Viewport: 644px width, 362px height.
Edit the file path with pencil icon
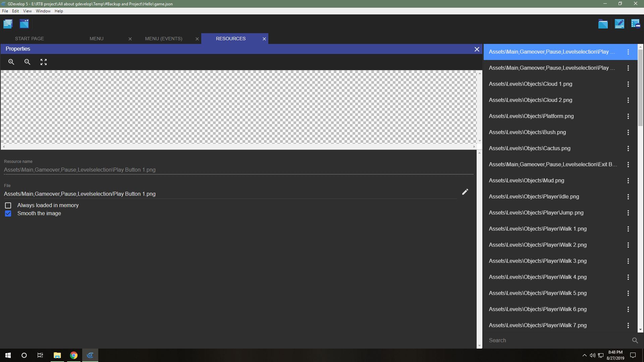(465, 192)
